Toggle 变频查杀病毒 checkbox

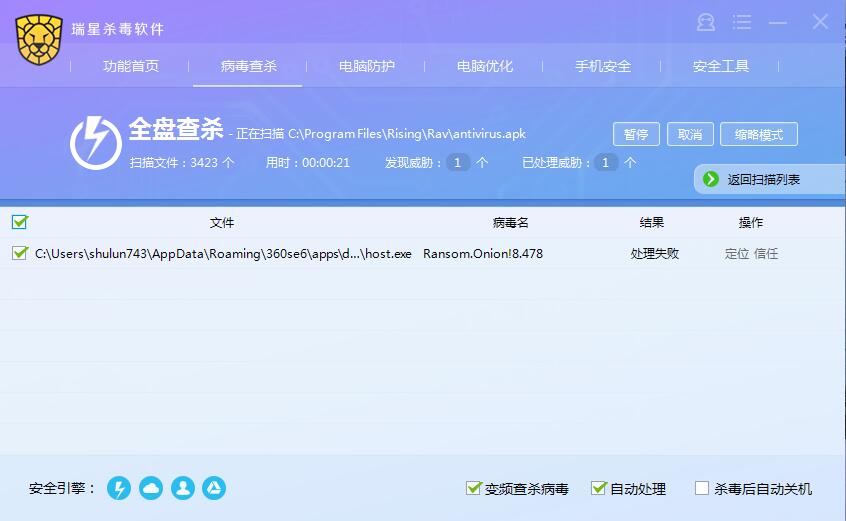click(473, 488)
